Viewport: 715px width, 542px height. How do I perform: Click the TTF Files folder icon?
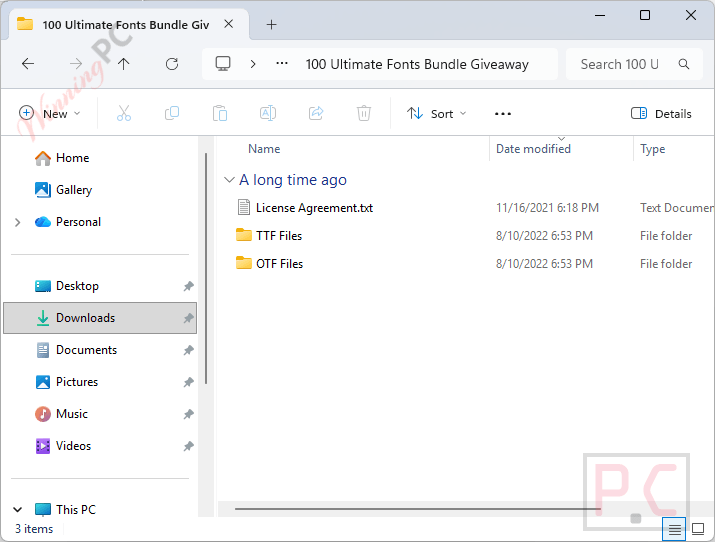[244, 235]
